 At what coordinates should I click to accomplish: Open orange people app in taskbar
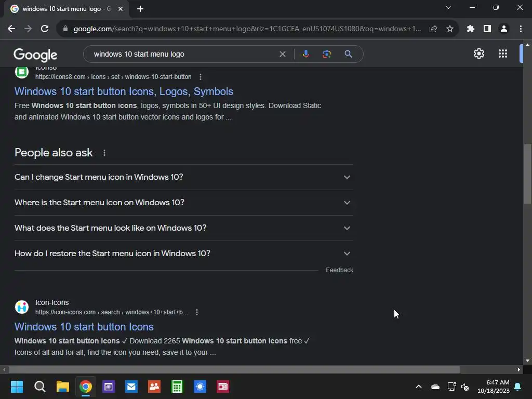154,387
